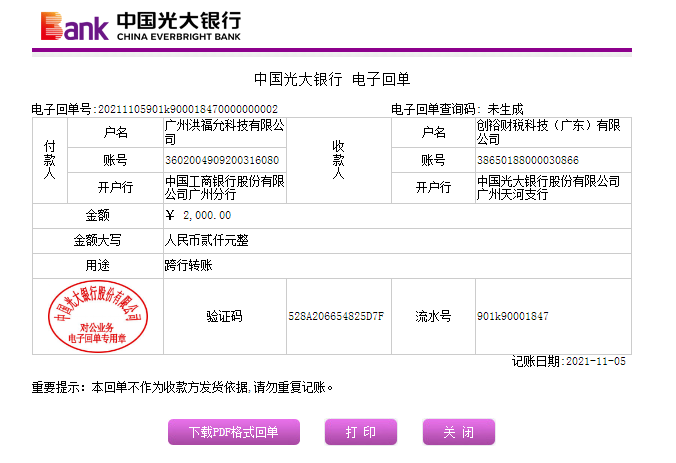Select amount in words 人民币贰仟元整
This screenshot has height=463, width=676.
pyautogui.click(x=207, y=240)
